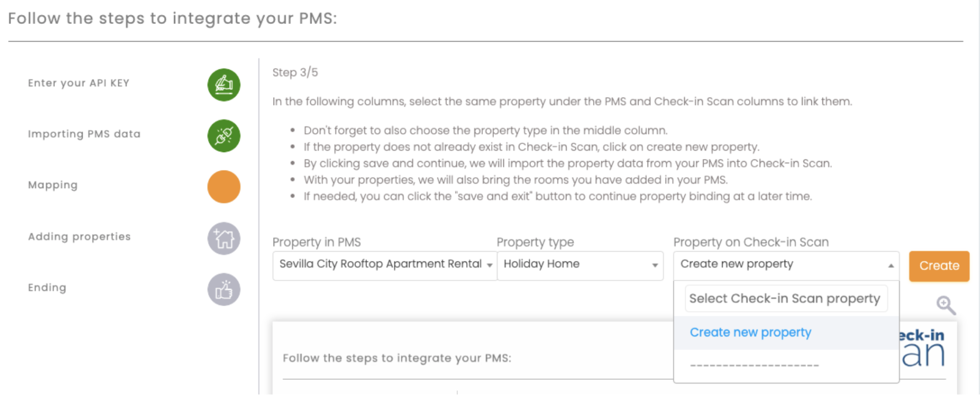Click the Importing PMS data label
980x402 pixels.
84,134
